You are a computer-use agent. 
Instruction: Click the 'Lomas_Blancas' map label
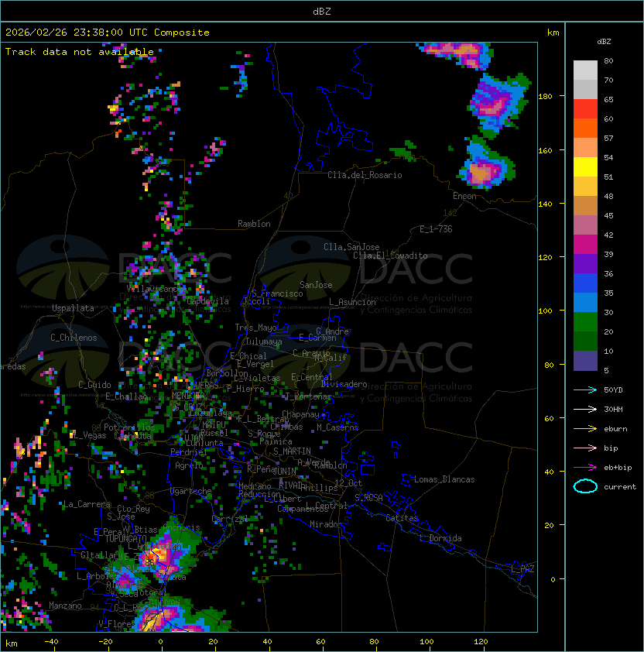[444, 479]
